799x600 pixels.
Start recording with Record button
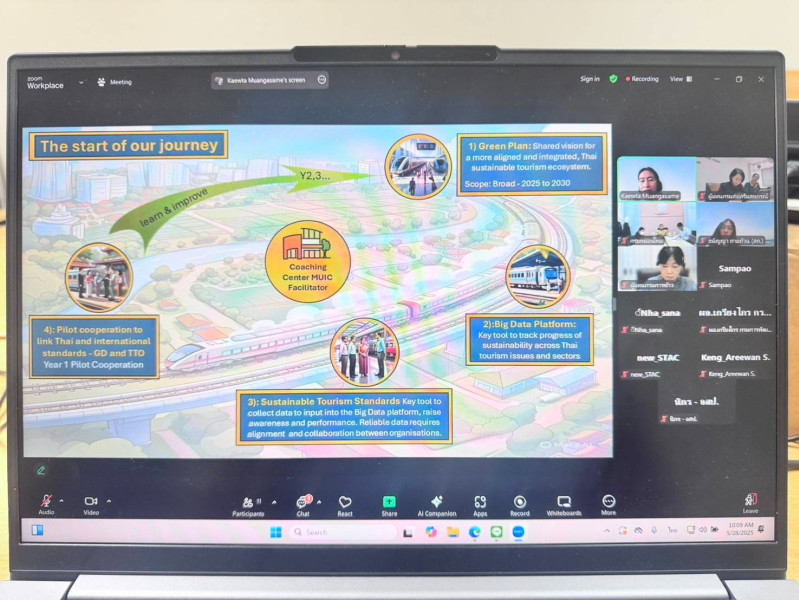tap(520, 503)
